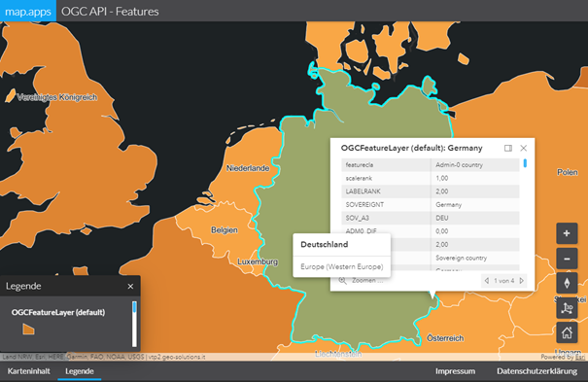
Task: Click the 'SOVEREIGNT' attribute name
Action: (364, 205)
